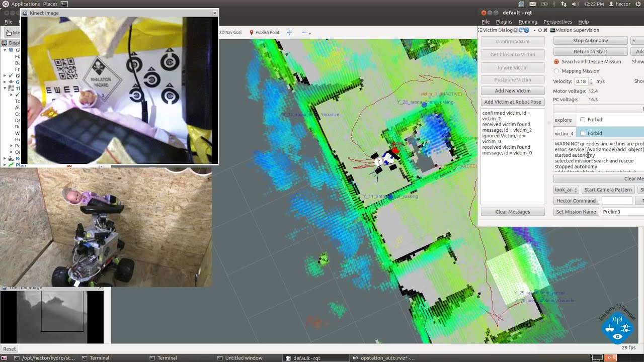Open the Applications menu
Screen dimensions: 644x362
pyautogui.click(x=25, y=4)
